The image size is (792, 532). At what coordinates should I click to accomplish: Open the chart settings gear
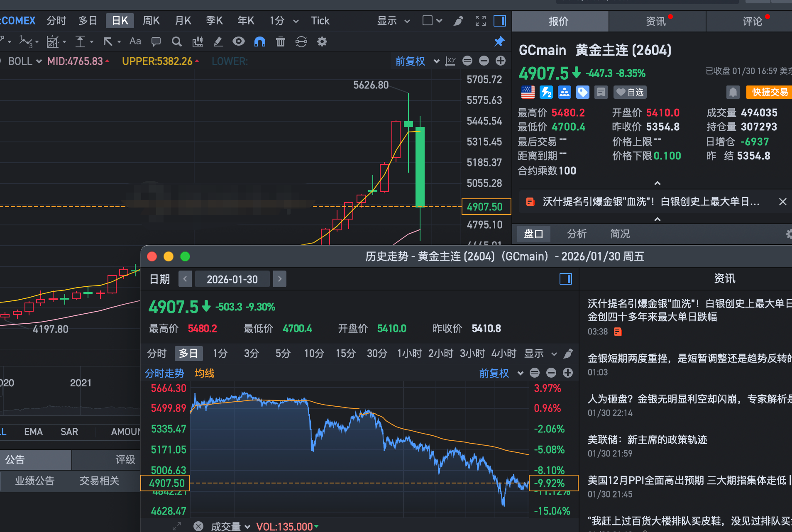322,41
